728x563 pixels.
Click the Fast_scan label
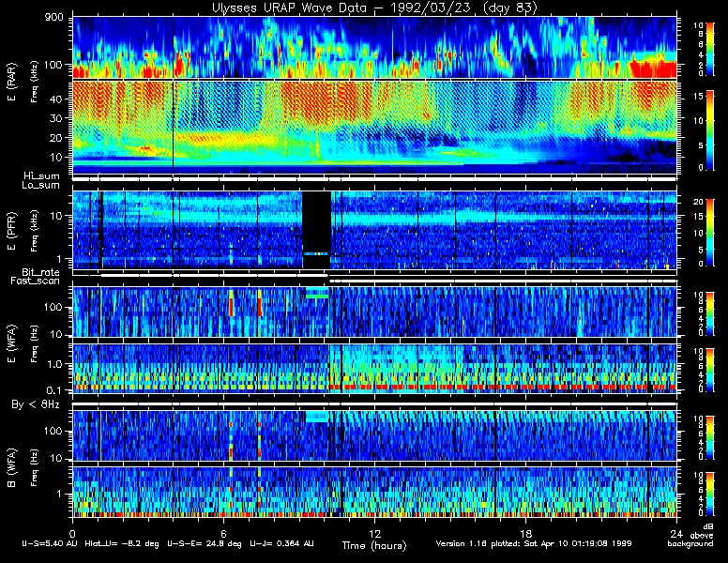pos(39,281)
